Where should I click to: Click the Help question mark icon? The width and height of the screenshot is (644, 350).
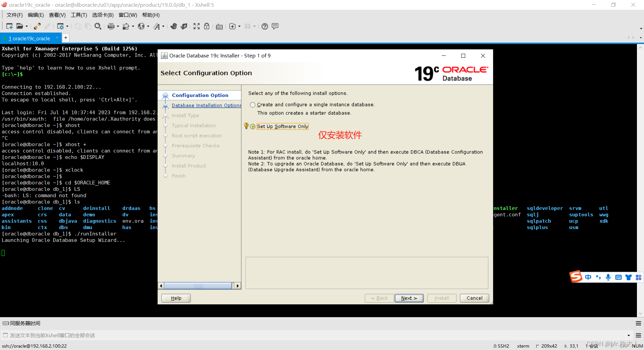coord(265,26)
